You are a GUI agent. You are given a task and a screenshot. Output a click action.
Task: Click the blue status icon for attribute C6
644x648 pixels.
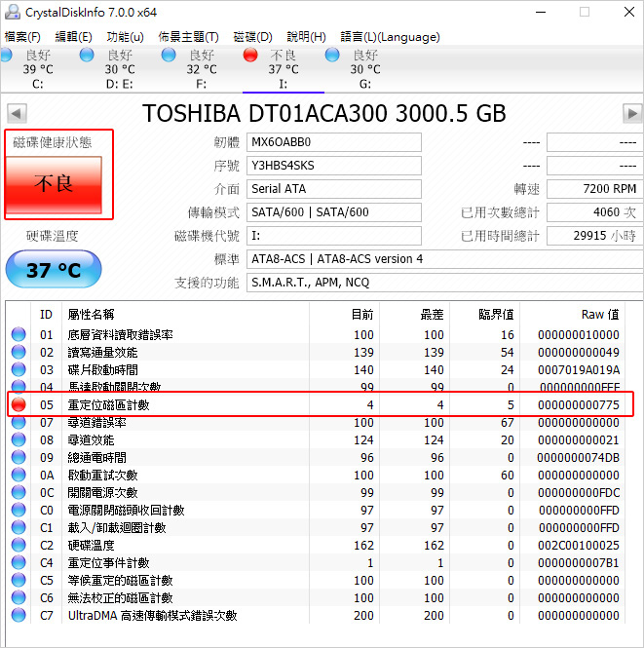pyautogui.click(x=19, y=598)
